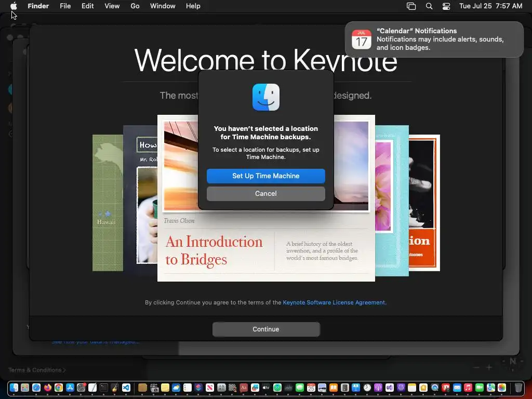532x399 pixels.
Task: Cancel the Time Machine dialog
Action: coord(265,193)
